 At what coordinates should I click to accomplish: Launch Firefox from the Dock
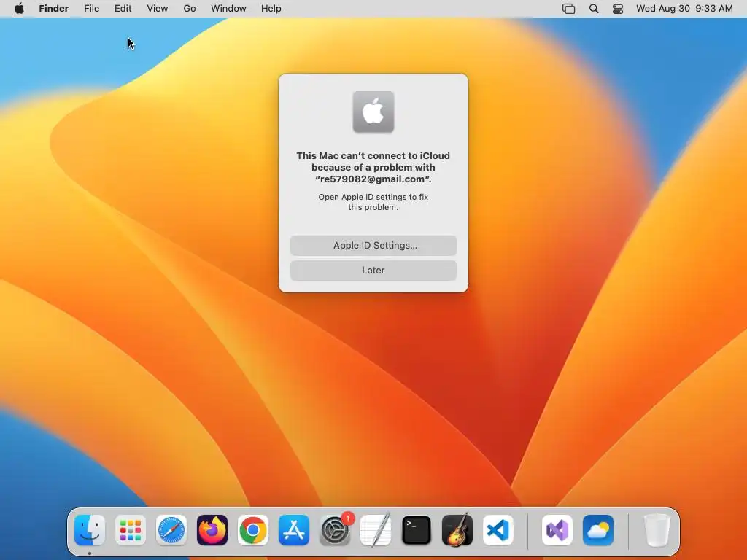pyautogui.click(x=212, y=530)
